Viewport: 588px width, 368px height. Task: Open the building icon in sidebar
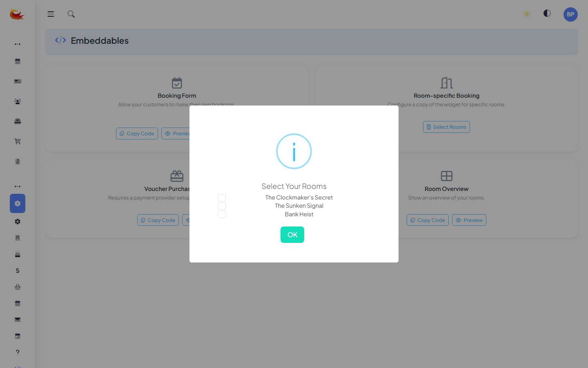[18, 238]
